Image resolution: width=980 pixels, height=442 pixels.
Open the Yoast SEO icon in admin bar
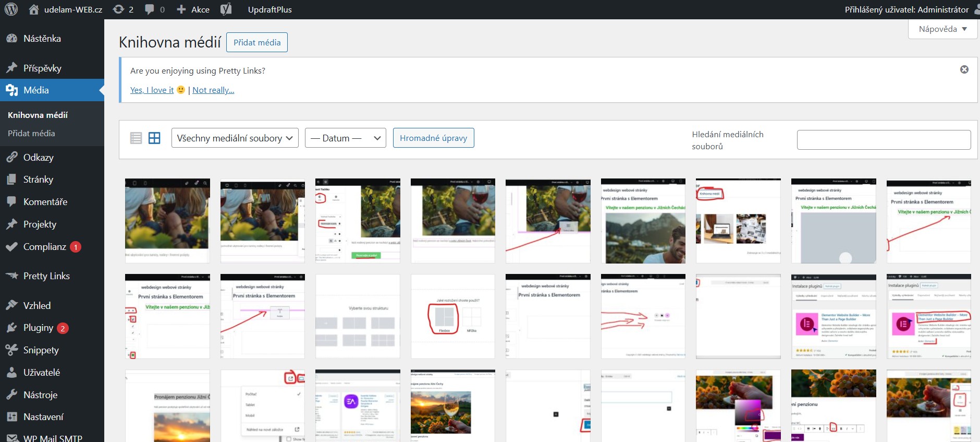click(x=226, y=9)
